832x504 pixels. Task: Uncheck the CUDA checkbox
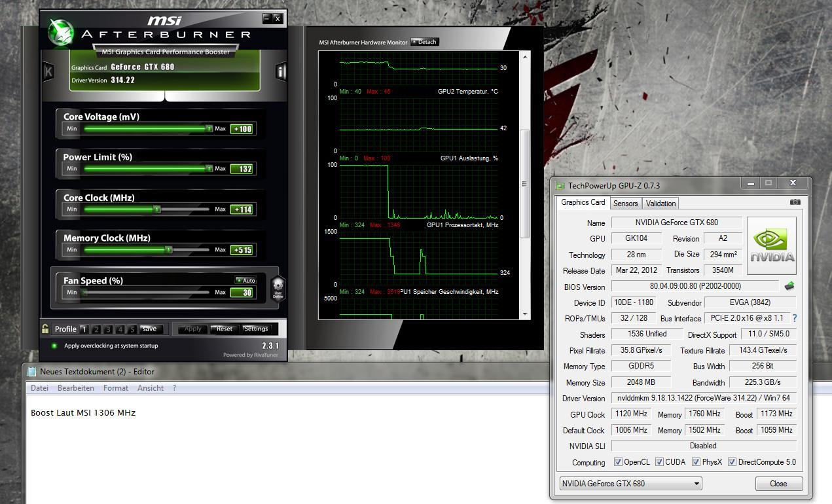pos(659,462)
